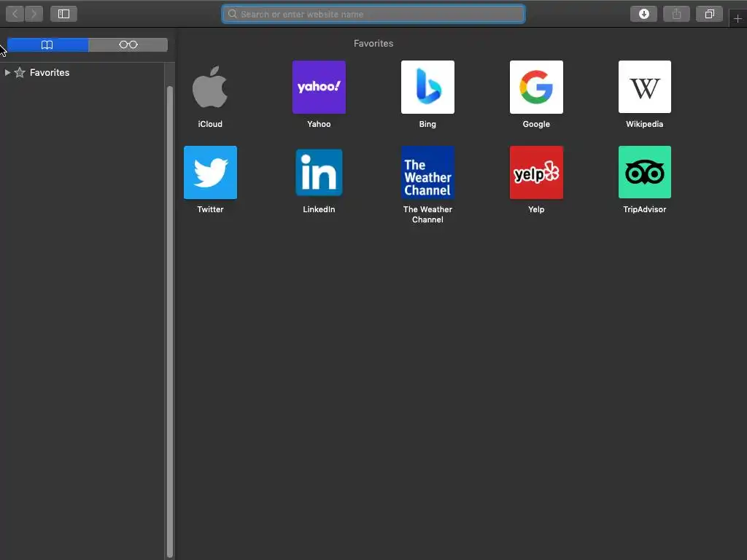
Task: Click the 'Twitter' label text
Action: tap(210, 209)
